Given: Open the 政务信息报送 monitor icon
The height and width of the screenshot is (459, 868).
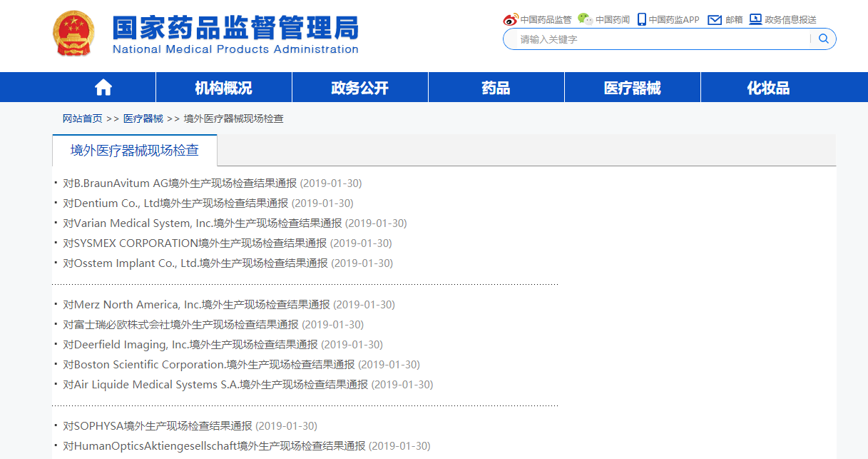Looking at the screenshot, I should [x=755, y=19].
